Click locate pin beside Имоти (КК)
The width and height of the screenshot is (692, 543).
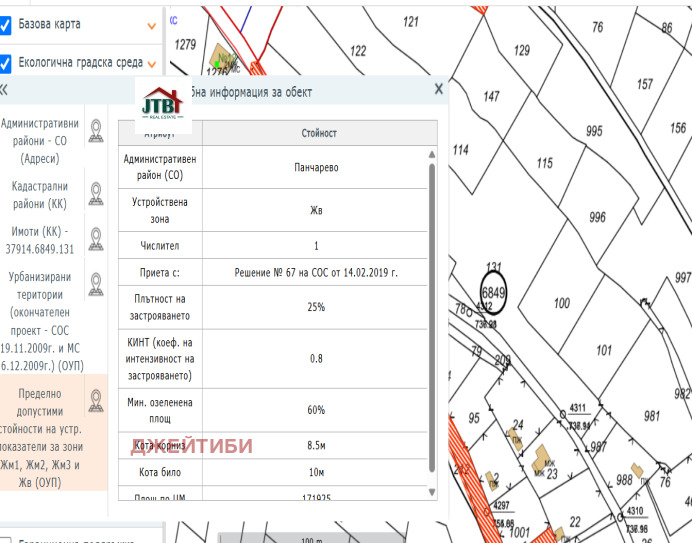(x=96, y=238)
